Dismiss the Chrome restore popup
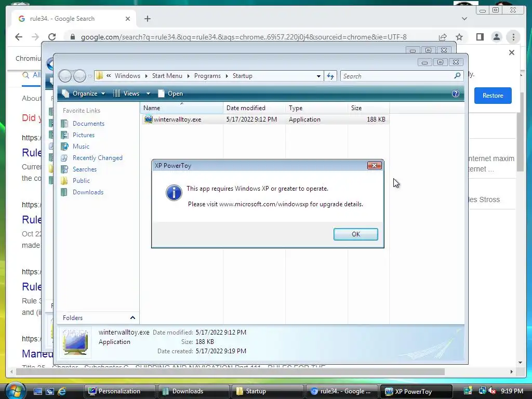 pyautogui.click(x=512, y=52)
